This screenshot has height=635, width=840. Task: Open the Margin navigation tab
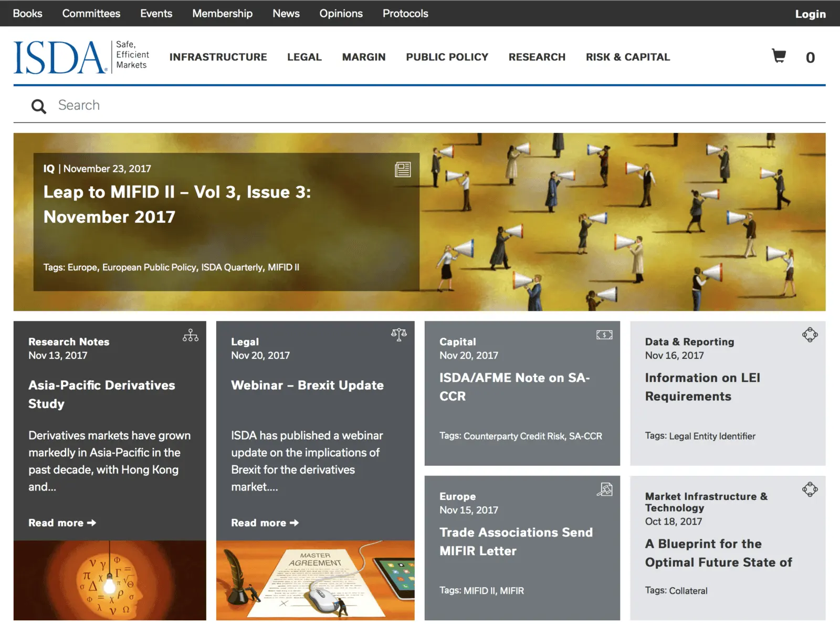click(x=364, y=57)
